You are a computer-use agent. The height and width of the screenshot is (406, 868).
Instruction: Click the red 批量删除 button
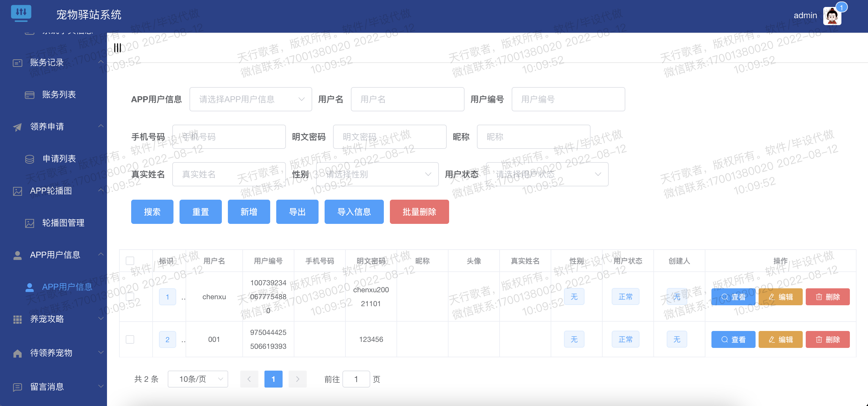[419, 212]
